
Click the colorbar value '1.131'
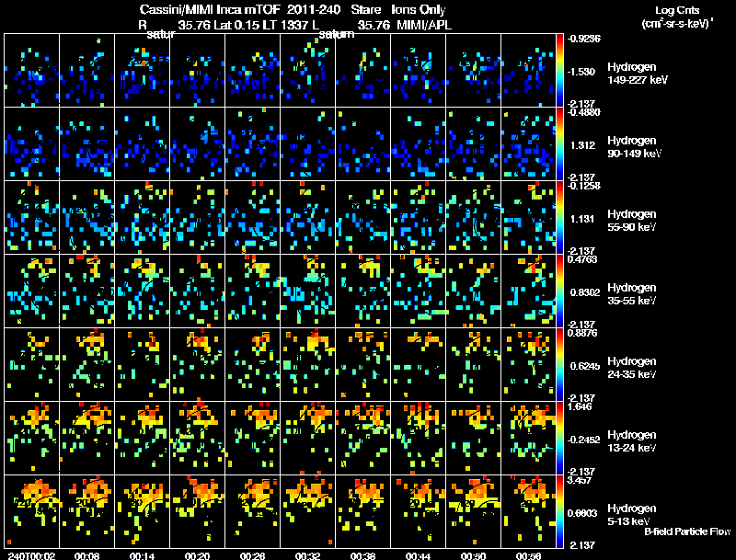point(582,219)
